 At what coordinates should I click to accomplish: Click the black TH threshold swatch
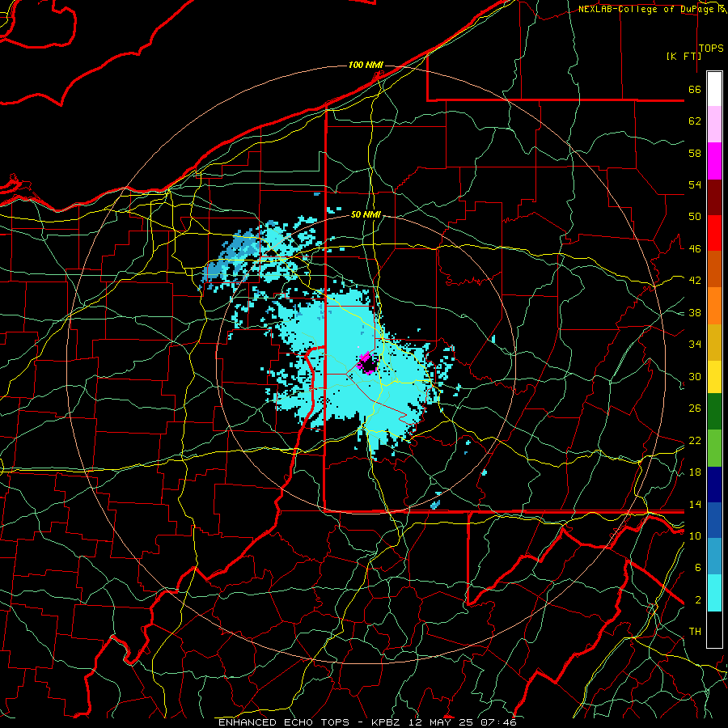coord(714,629)
